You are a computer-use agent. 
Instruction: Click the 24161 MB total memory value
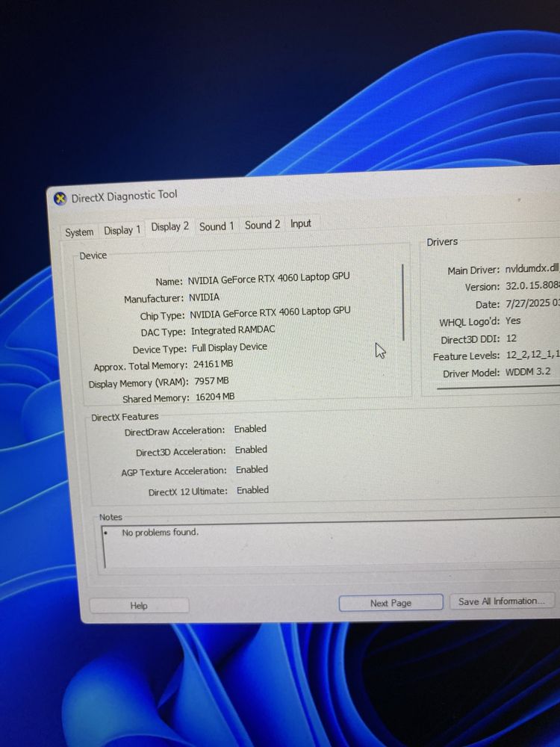(x=214, y=365)
